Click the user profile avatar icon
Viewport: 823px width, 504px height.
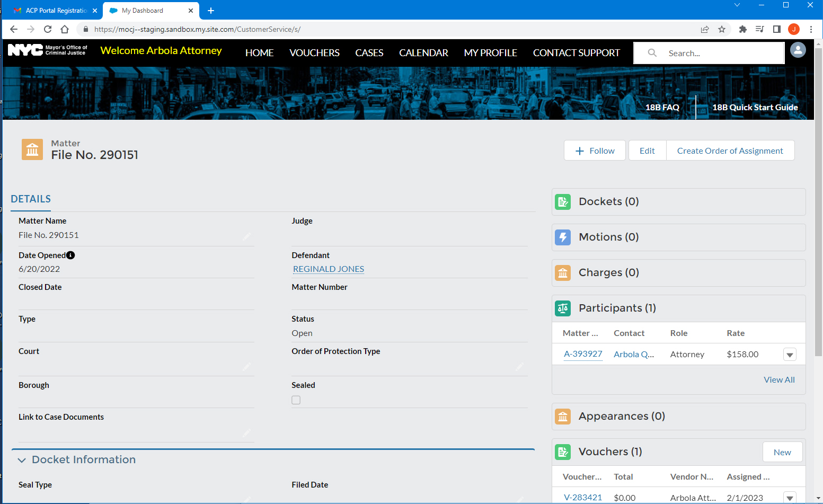tap(798, 50)
